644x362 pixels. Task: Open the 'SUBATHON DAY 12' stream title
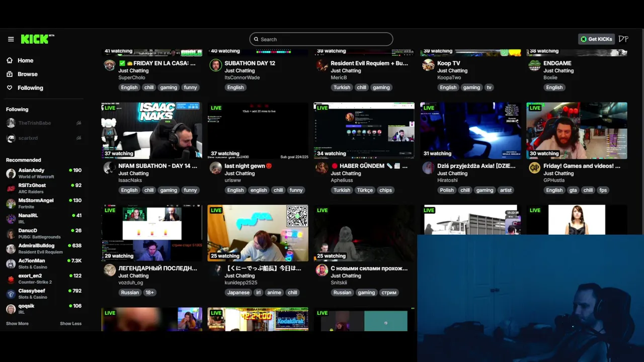point(250,63)
